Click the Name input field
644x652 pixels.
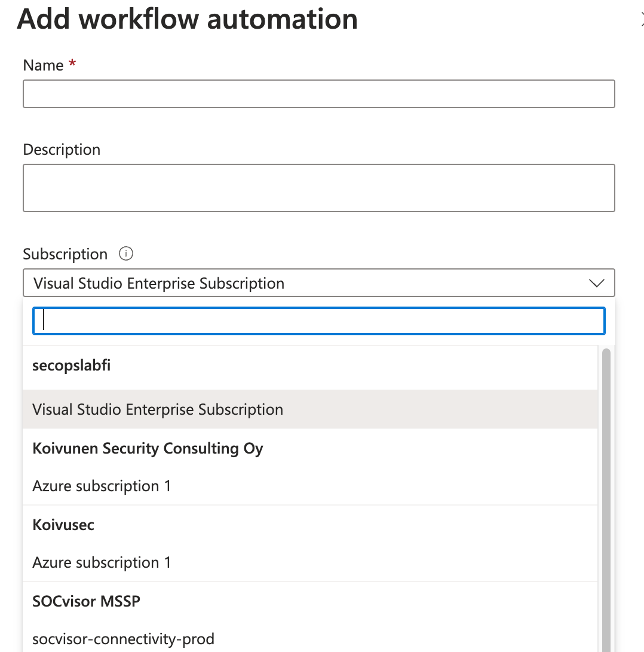(319, 94)
